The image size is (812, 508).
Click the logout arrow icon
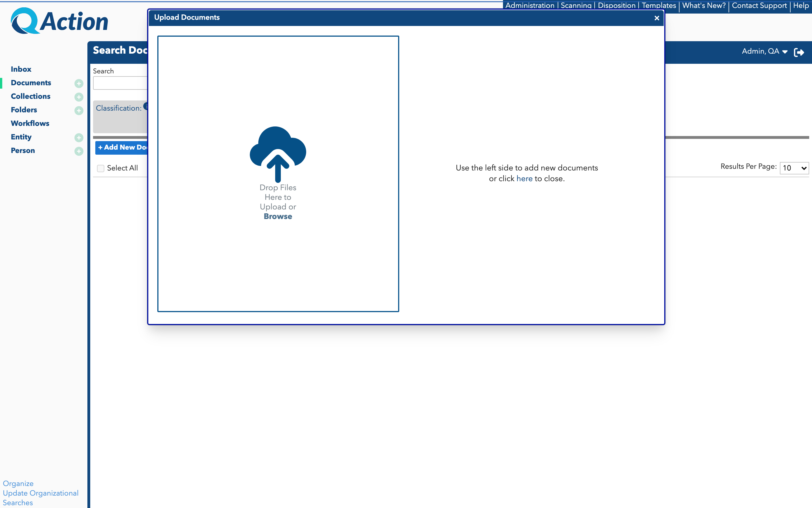[x=799, y=52]
